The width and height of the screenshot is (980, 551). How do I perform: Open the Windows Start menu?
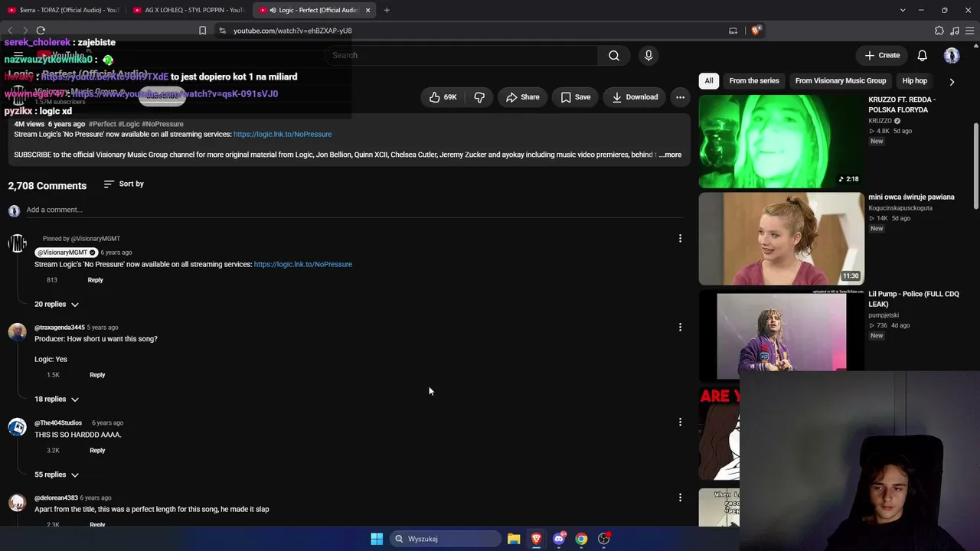tap(377, 539)
